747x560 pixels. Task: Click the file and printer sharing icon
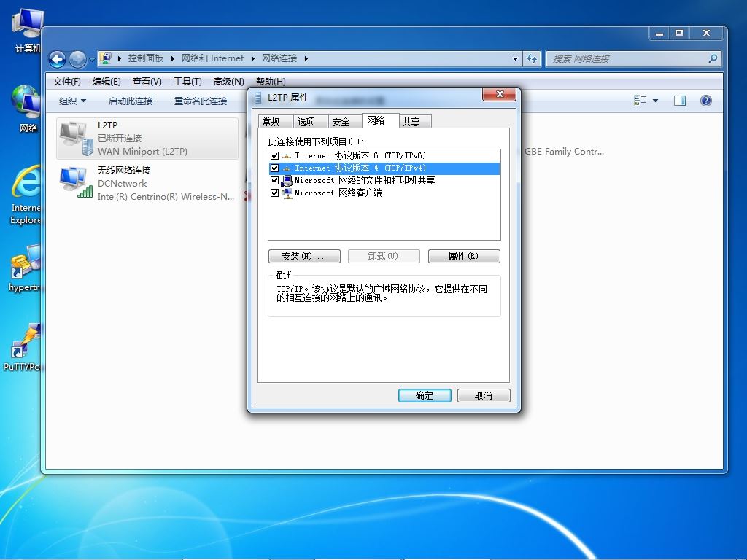[x=286, y=181]
